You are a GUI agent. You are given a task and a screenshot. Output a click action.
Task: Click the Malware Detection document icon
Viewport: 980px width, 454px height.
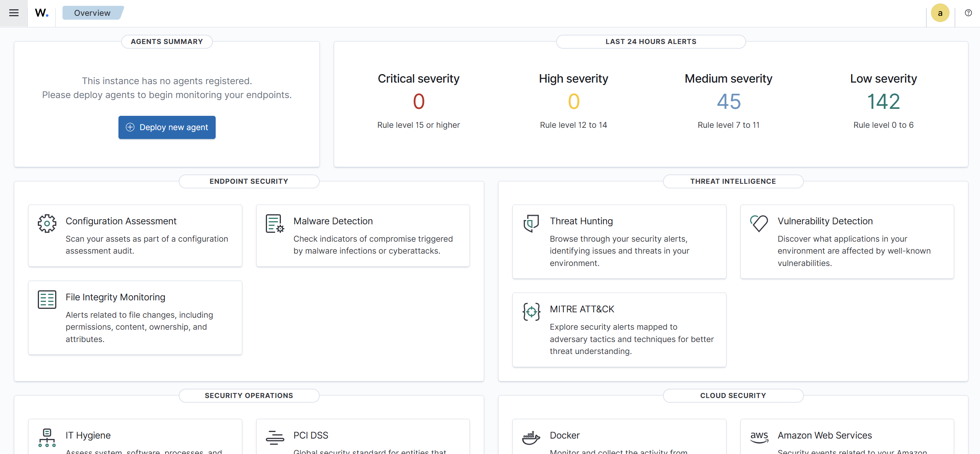275,224
